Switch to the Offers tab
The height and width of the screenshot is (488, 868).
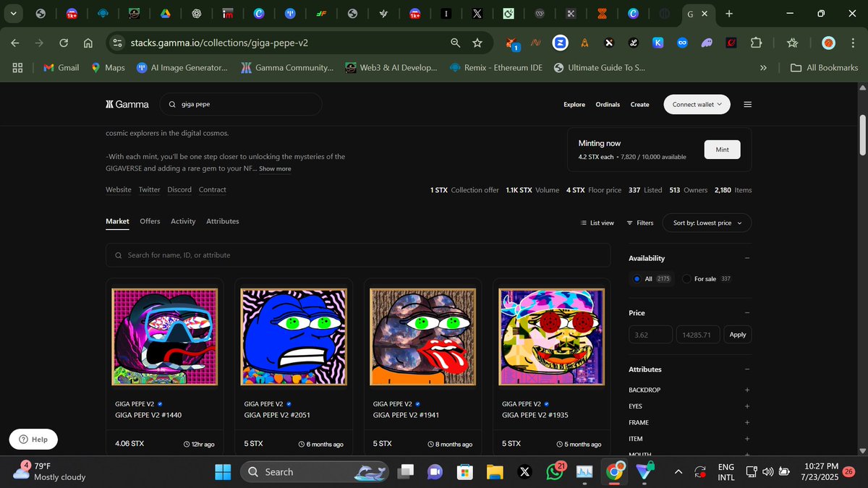tap(150, 221)
